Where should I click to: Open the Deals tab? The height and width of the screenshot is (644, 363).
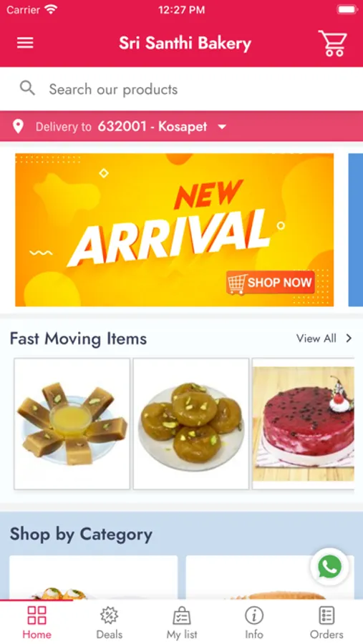click(110, 623)
